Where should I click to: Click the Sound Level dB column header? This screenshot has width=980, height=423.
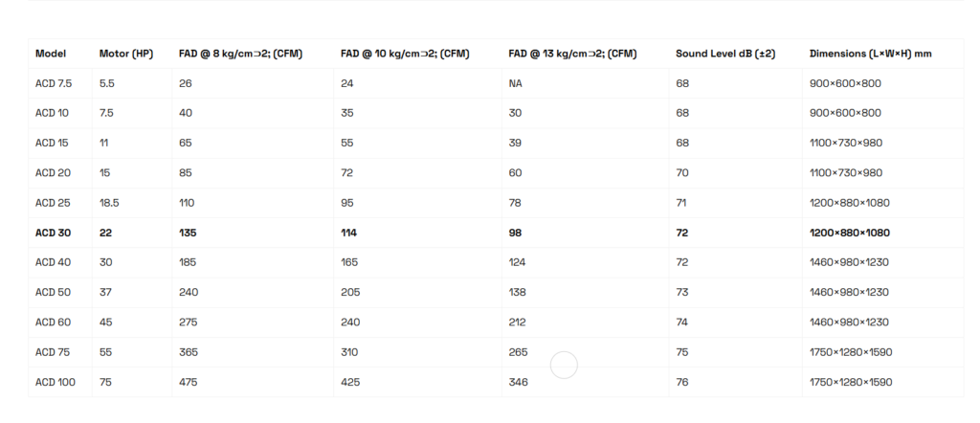(724, 54)
